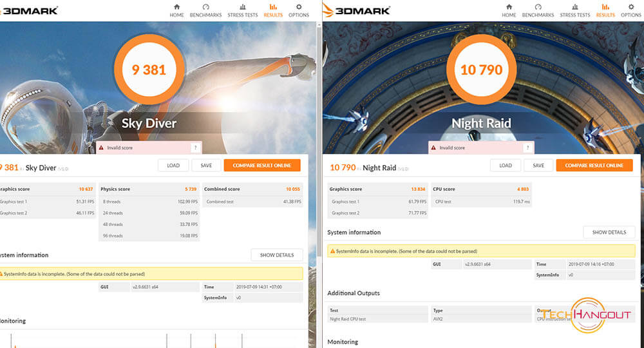
Task: Open OPTIONS gear in the Night Raid window
Action: pyautogui.click(x=631, y=11)
